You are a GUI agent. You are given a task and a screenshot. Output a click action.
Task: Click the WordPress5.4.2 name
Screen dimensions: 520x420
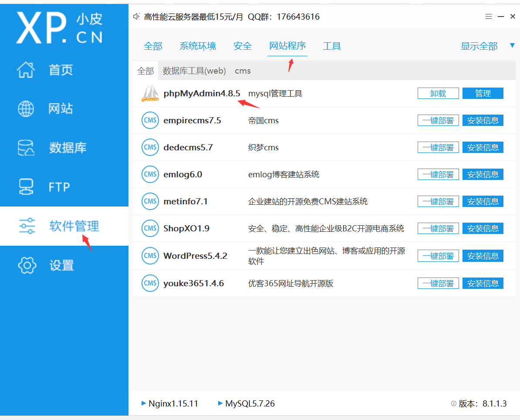click(196, 256)
